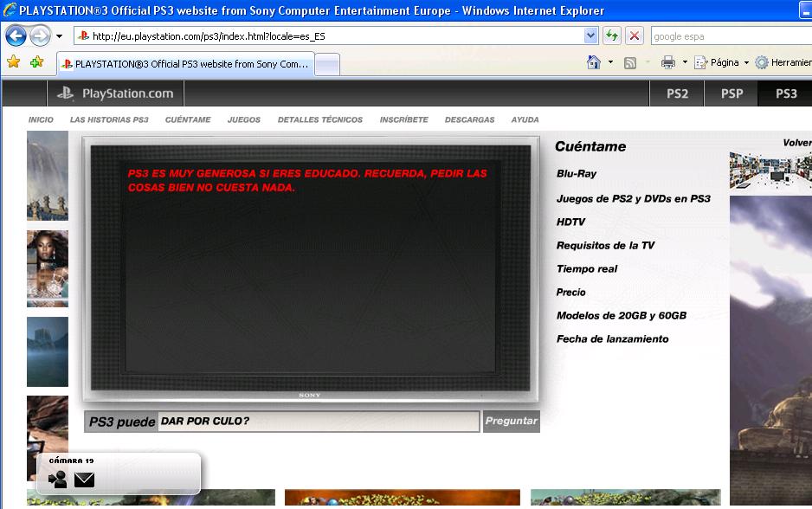The height and width of the screenshot is (509, 812).
Task: Open the JUEGOS nav item
Action: click(244, 119)
